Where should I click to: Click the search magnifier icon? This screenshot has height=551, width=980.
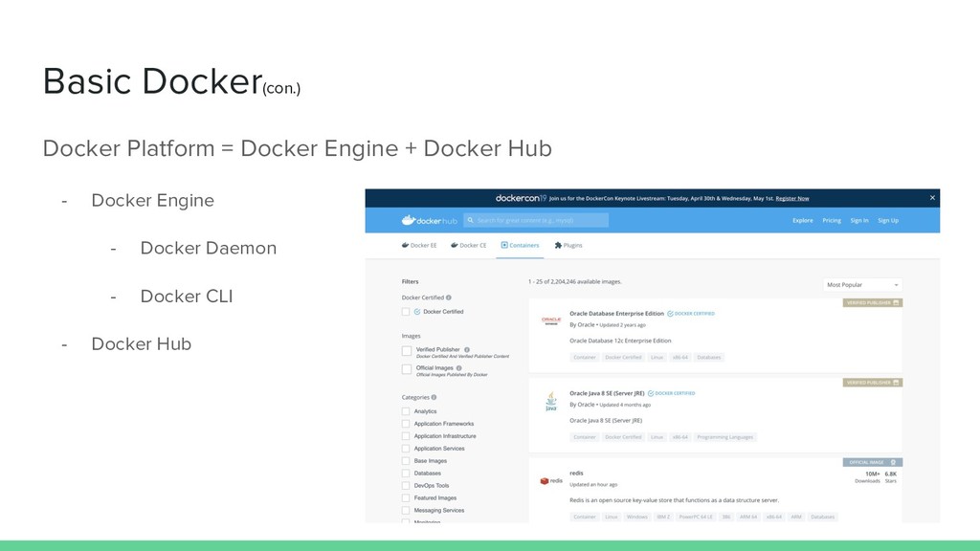click(x=471, y=220)
